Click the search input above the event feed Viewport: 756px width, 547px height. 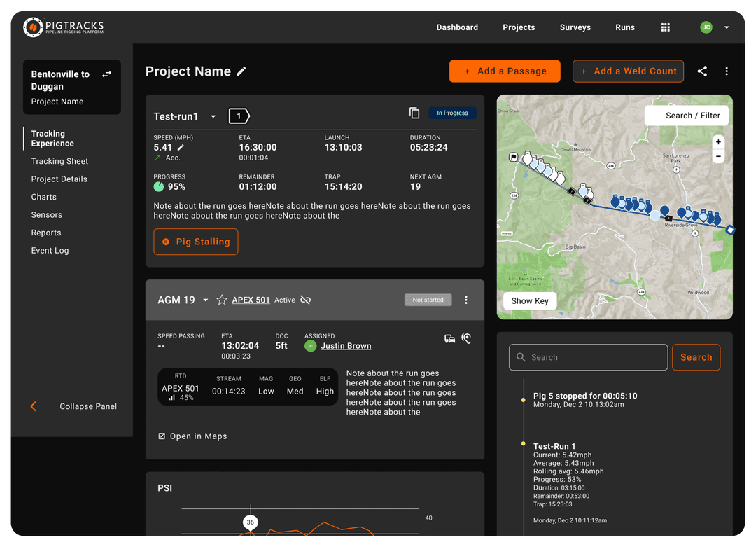pos(588,357)
